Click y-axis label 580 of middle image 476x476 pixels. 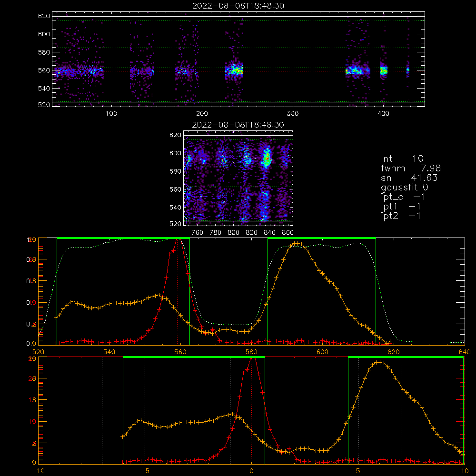click(176, 171)
